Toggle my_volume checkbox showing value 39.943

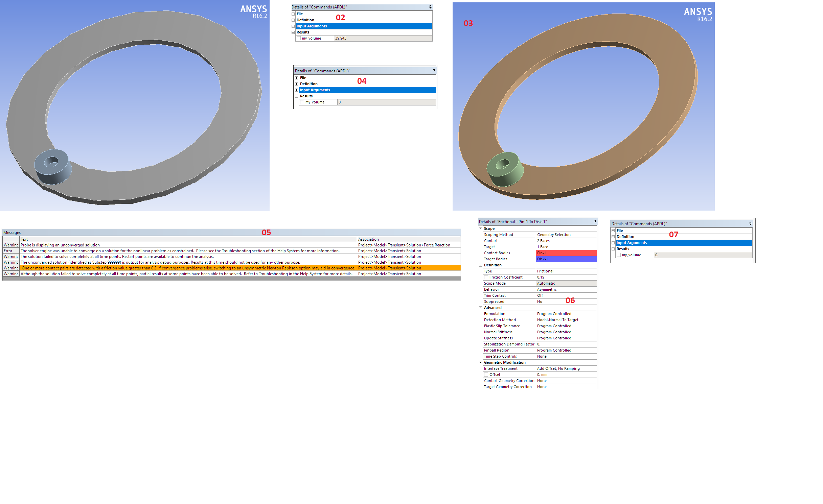click(299, 39)
